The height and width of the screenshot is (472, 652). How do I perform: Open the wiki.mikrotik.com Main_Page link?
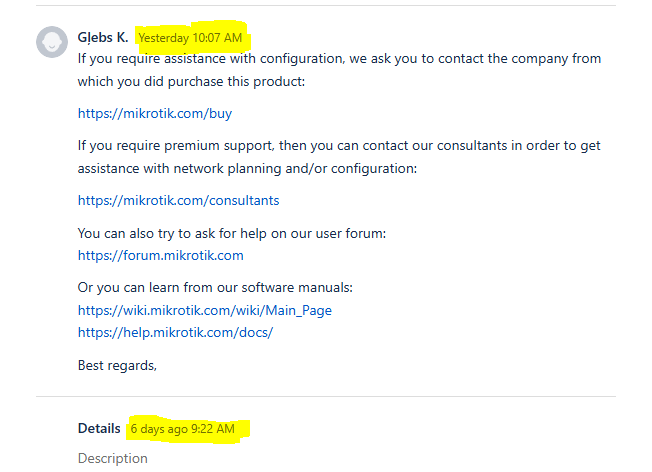click(204, 310)
